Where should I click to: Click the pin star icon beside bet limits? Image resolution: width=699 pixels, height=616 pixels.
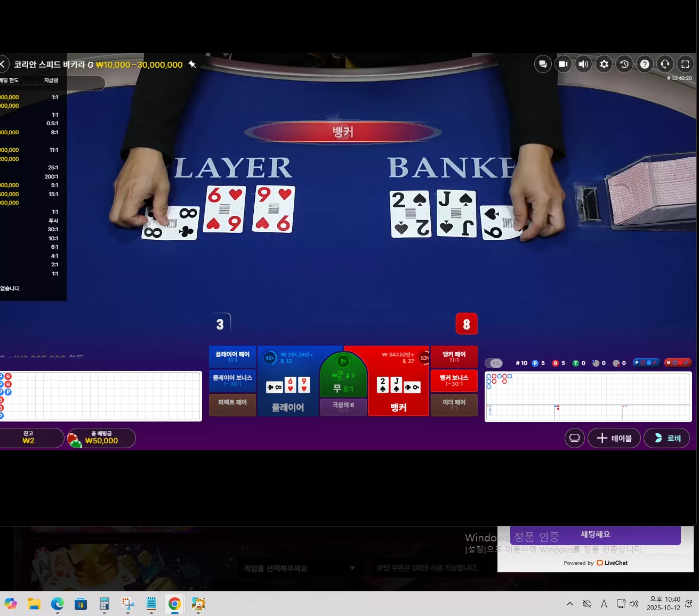192,64
